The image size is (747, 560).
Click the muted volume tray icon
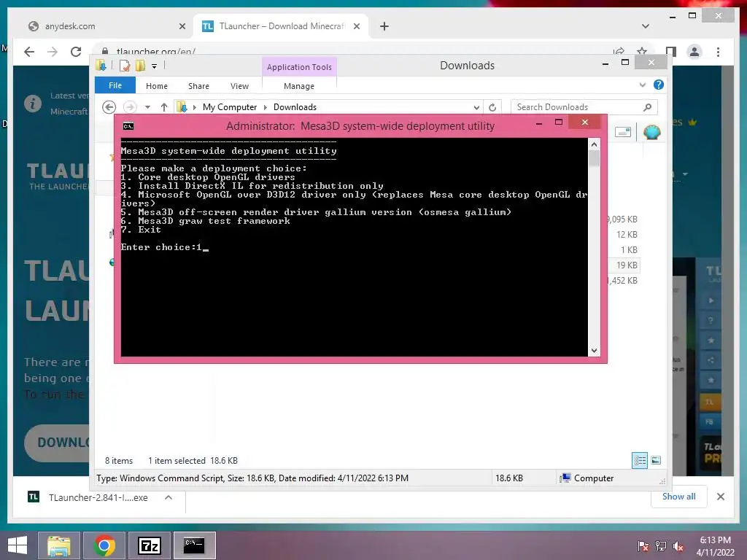pos(678,546)
